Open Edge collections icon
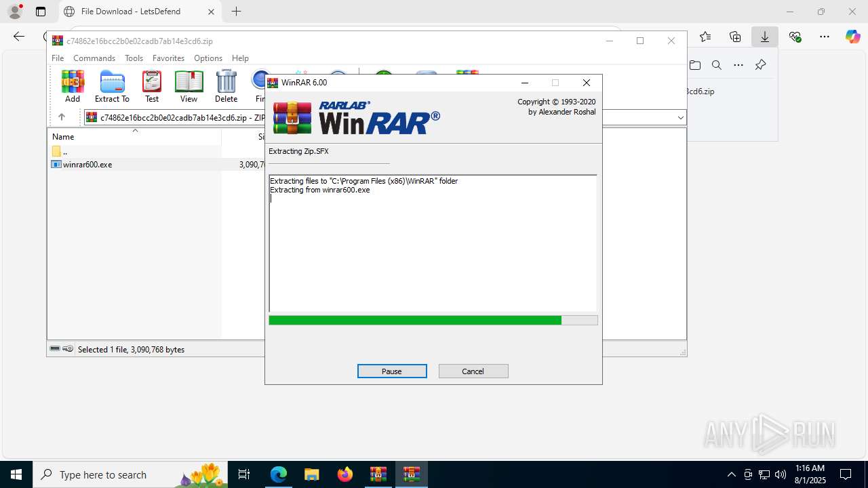This screenshot has height=488, width=868. 735,37
